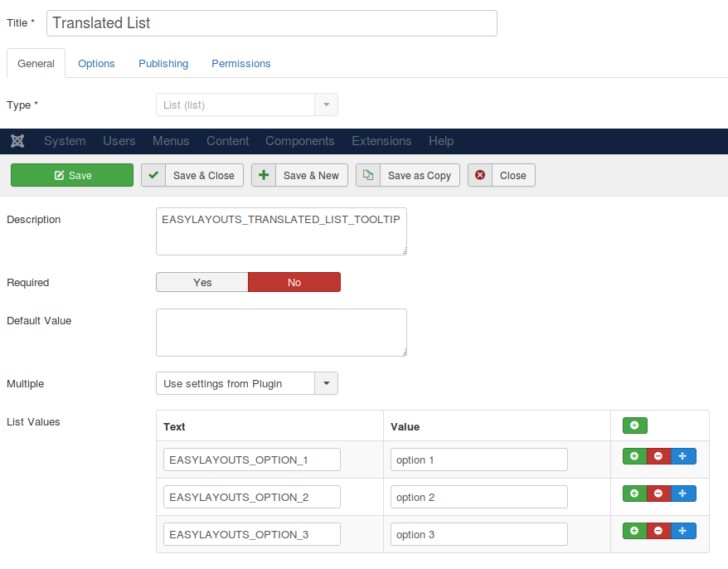Switch to the General tab

(x=36, y=64)
